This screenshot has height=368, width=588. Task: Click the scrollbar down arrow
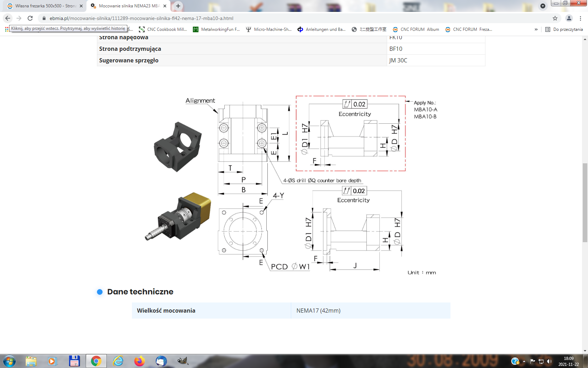585,351
